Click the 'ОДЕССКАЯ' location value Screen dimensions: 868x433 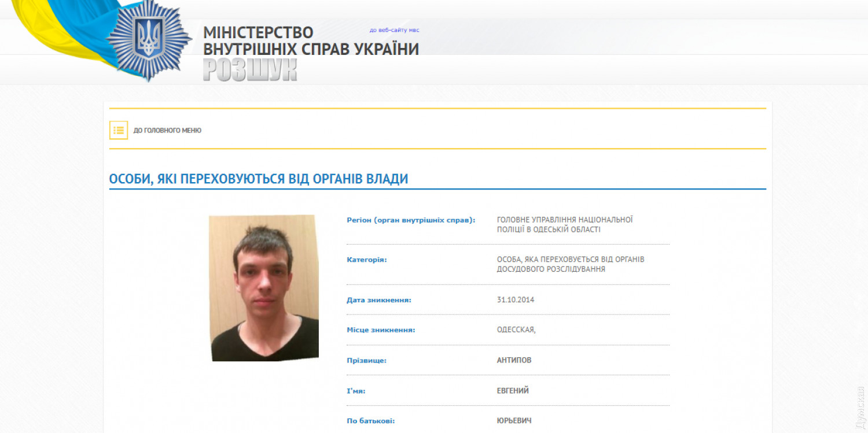point(516,330)
